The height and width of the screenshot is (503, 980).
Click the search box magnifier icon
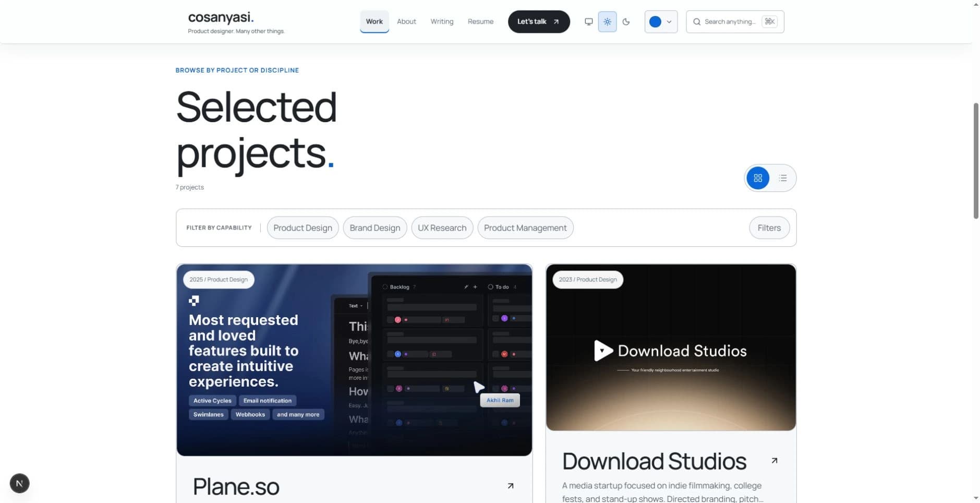pos(696,22)
